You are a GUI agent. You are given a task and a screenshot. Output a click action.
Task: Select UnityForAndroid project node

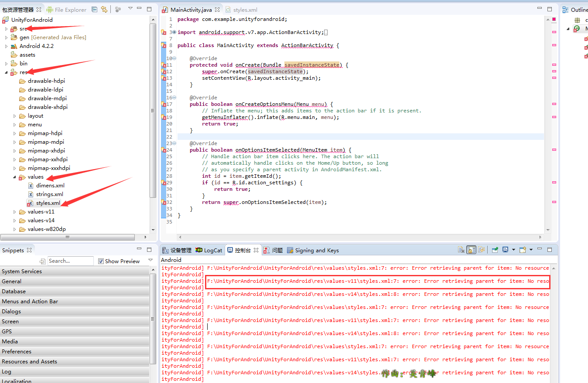coord(32,20)
